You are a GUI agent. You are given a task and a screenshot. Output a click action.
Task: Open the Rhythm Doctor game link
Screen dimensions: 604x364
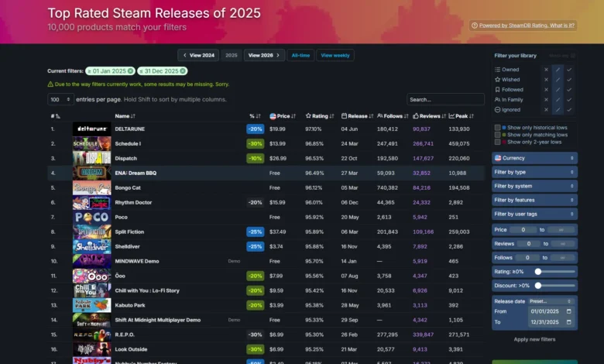133,203
